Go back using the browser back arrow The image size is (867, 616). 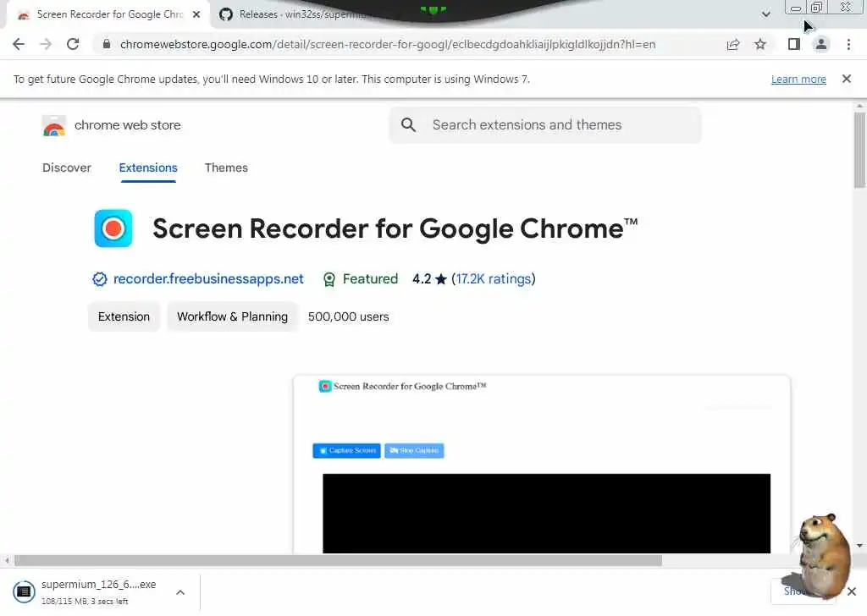coord(19,44)
